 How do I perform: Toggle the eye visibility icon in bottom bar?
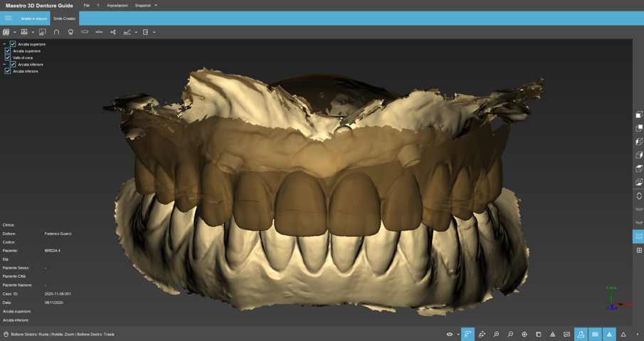point(450,335)
